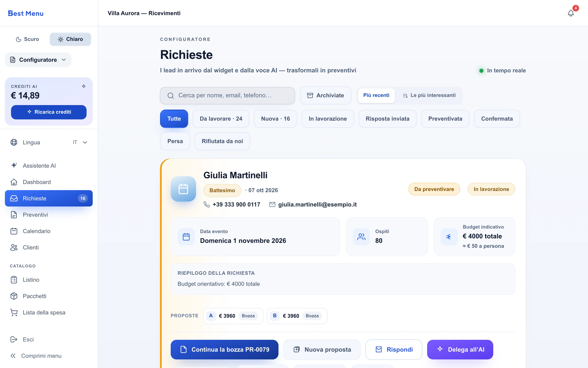
Task: Open proposal B € 3960 Bozza
Action: click(x=297, y=316)
